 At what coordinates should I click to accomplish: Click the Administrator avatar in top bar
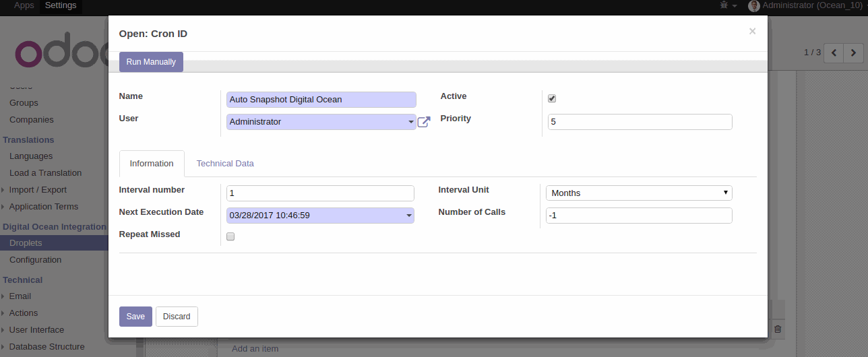click(x=754, y=6)
